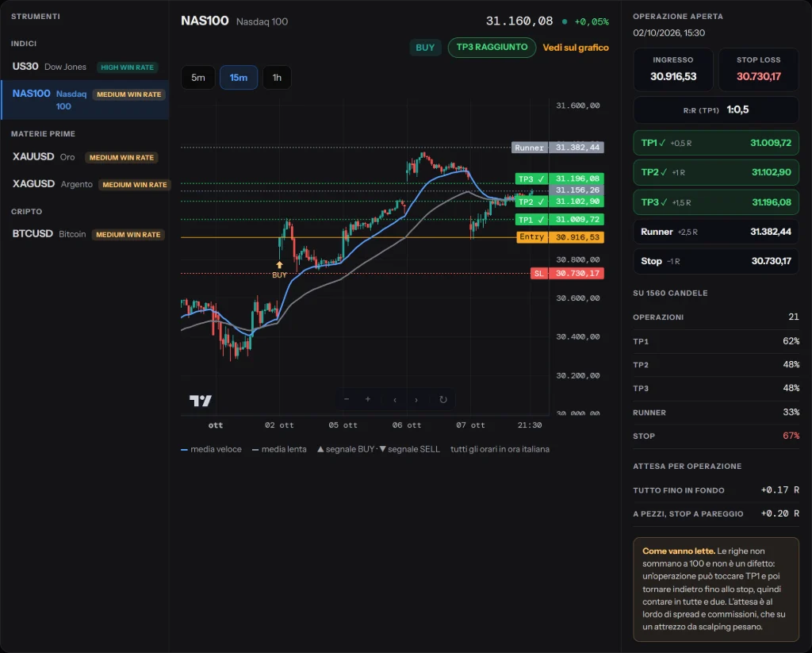Click the RUNNER 33% statistics row
The width and height of the screenshot is (812, 653).
coord(716,412)
